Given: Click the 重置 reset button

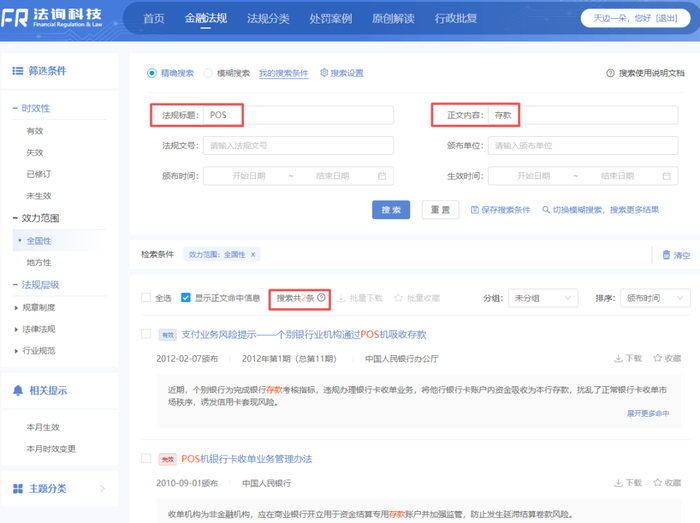Looking at the screenshot, I should coord(440,210).
